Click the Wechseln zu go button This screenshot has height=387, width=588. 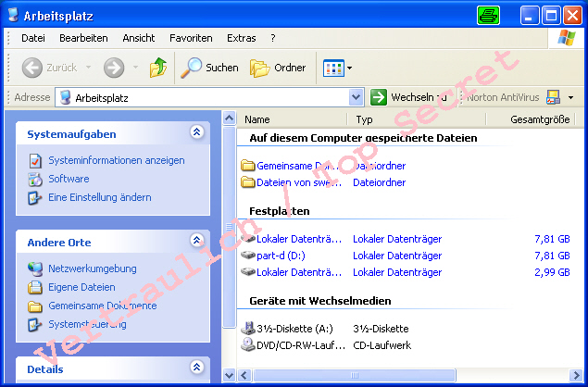(x=408, y=97)
